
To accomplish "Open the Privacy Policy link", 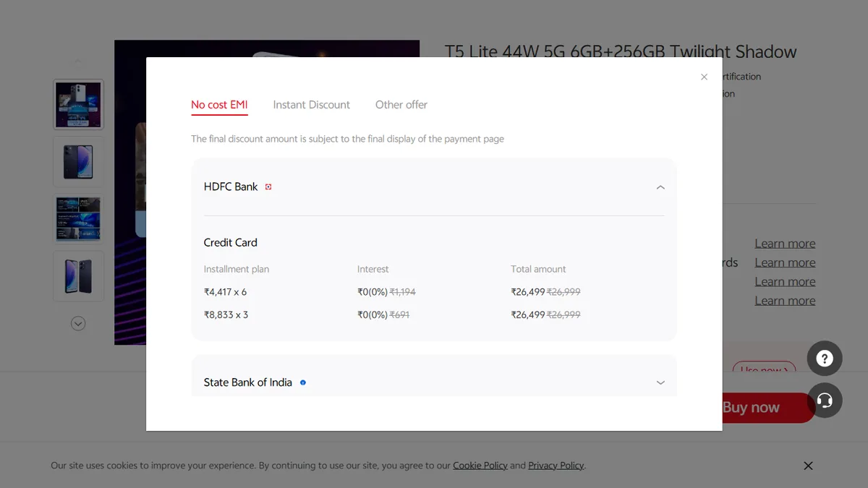I will click(x=556, y=466).
